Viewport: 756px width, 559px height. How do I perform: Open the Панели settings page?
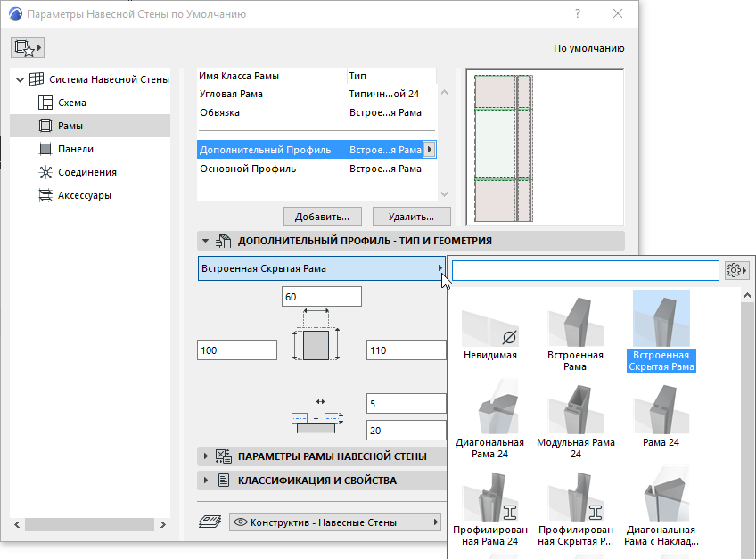[75, 149]
